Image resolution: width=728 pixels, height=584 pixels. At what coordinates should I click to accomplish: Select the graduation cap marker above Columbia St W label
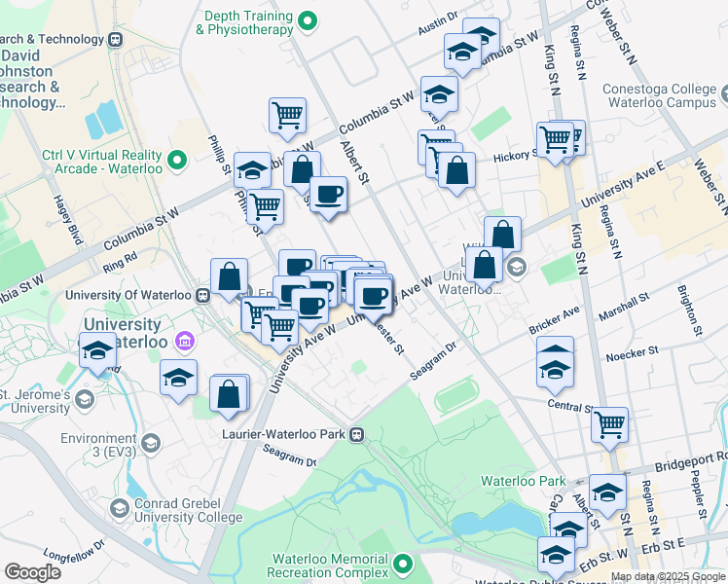coord(439,97)
